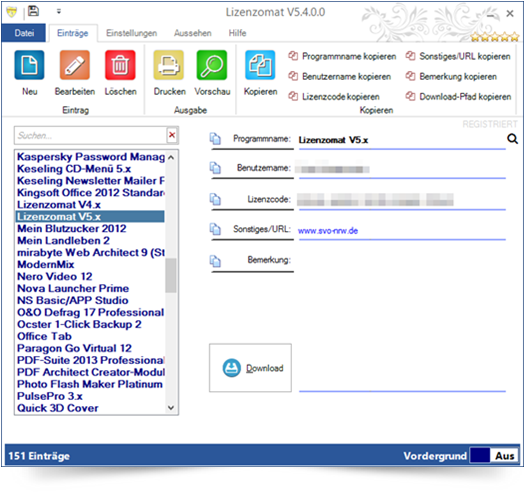
Task: Clear search with the red X button
Action: click(172, 135)
